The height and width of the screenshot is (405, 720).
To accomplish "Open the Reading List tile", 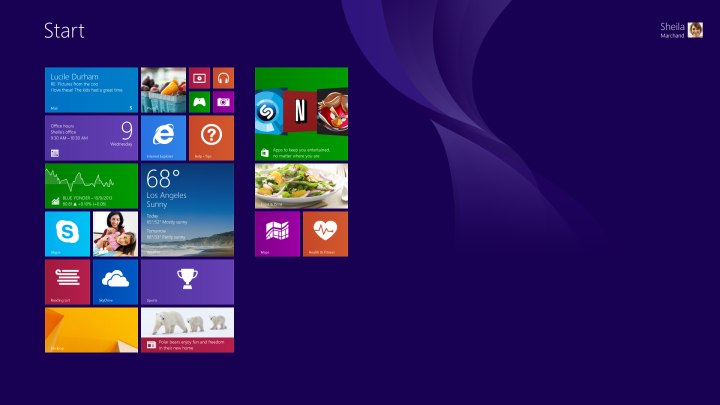I will pos(67,281).
